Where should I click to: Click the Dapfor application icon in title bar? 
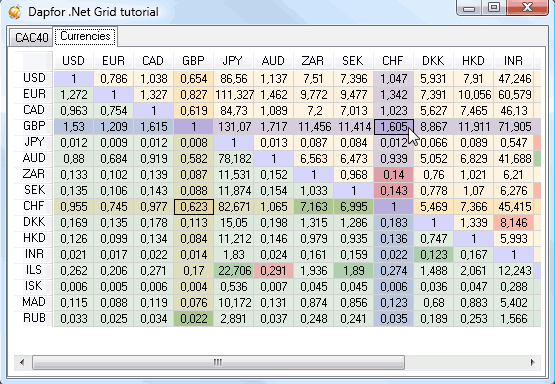tap(15, 12)
